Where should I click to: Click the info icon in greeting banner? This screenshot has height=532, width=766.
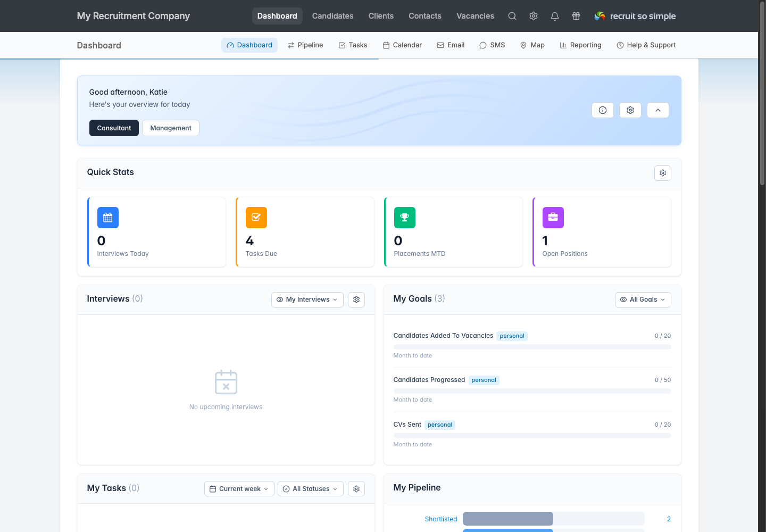pos(603,110)
